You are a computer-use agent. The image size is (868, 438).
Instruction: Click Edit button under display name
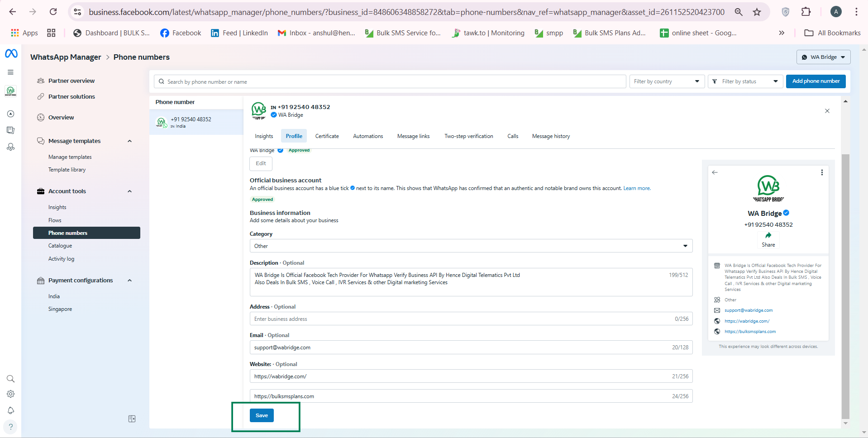pyautogui.click(x=261, y=163)
